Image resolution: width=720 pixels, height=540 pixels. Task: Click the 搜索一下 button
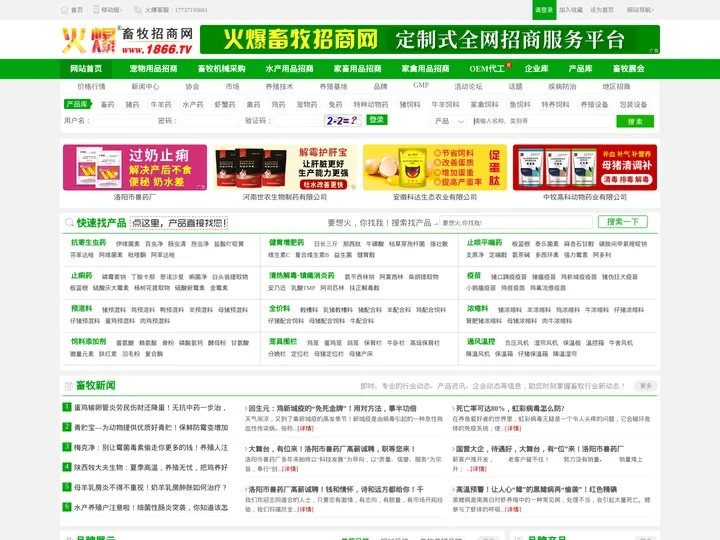(x=623, y=222)
